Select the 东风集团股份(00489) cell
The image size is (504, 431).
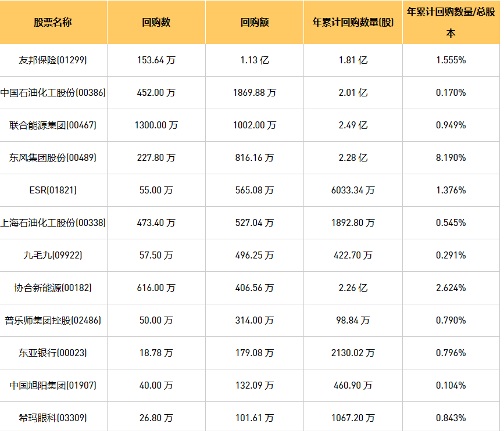coord(53,157)
